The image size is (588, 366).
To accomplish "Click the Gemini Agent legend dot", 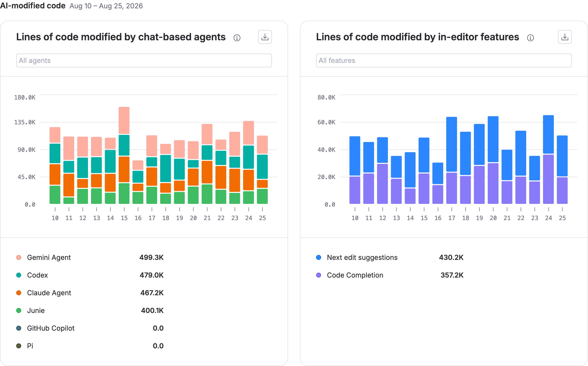I will pos(19,257).
